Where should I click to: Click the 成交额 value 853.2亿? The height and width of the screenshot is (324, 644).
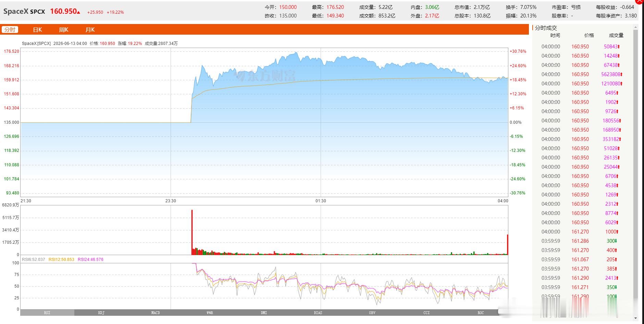pyautogui.click(x=387, y=16)
